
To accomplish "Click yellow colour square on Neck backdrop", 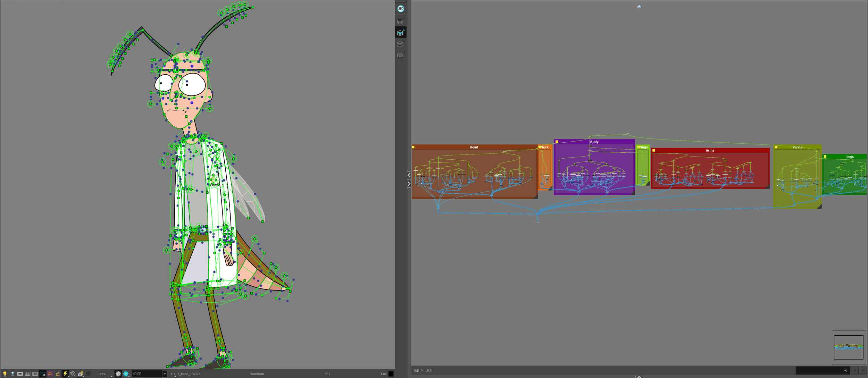I will pos(540,147).
